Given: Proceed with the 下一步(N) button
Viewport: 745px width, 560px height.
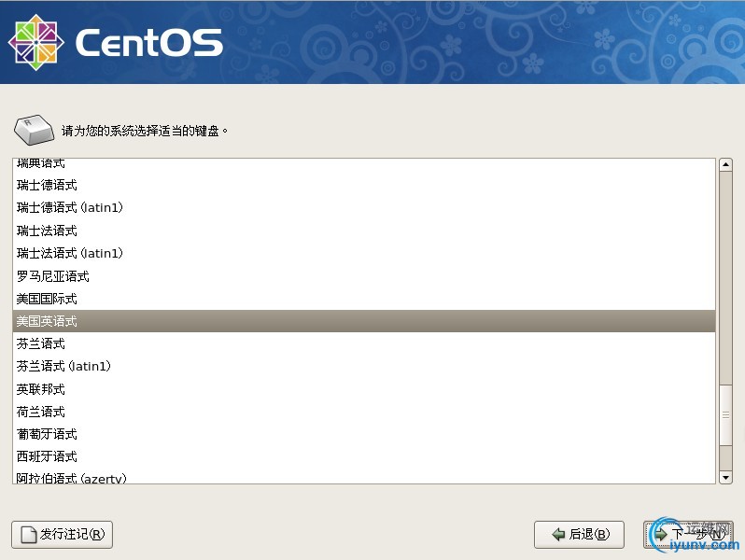Looking at the screenshot, I should point(688,535).
